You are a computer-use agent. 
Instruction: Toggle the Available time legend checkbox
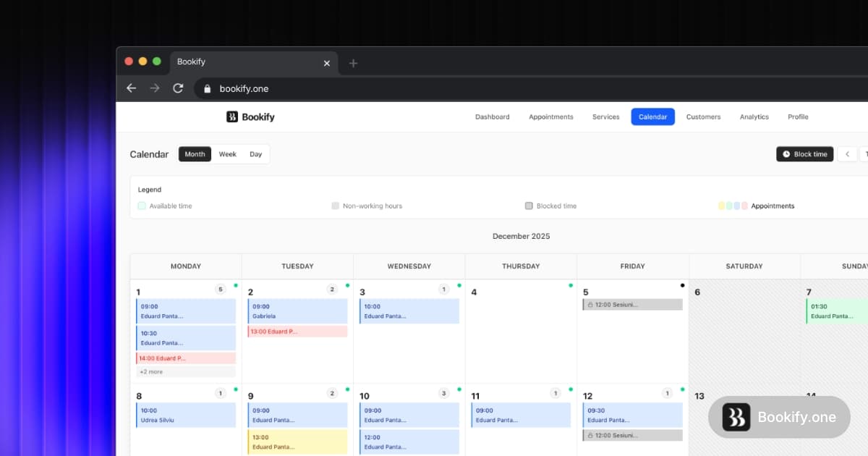[142, 206]
